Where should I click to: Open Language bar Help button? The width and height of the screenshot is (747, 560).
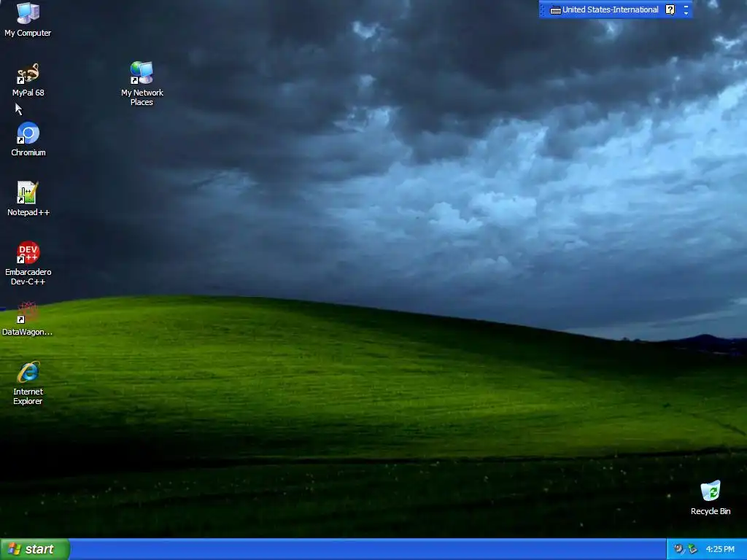(670, 9)
